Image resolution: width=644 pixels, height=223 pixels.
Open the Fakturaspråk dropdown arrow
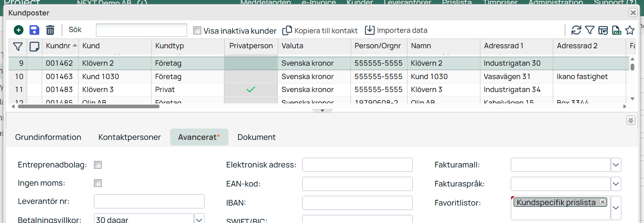(x=616, y=184)
